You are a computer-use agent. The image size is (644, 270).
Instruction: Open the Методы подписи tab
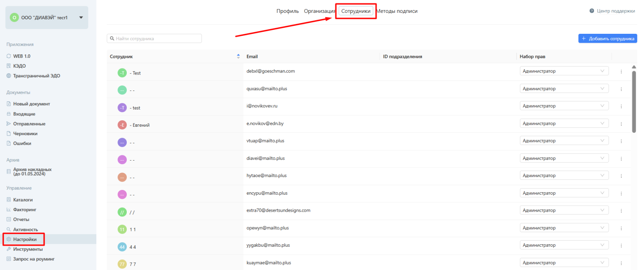pyautogui.click(x=397, y=11)
